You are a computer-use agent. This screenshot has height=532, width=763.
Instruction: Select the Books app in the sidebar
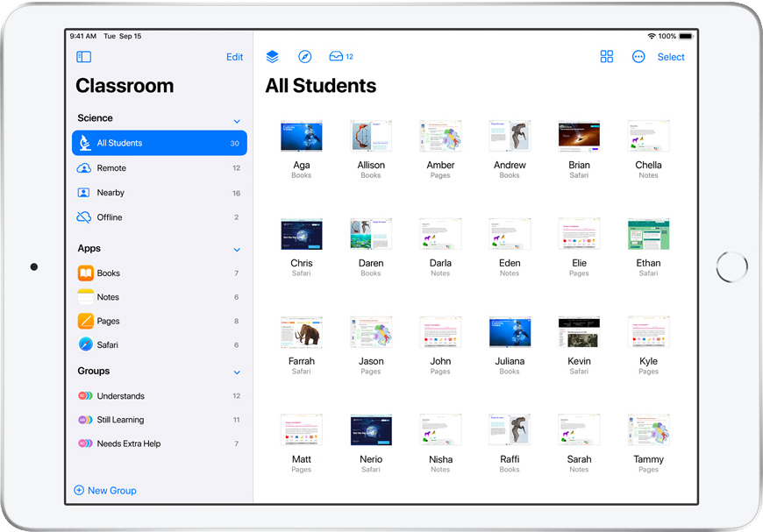108,273
